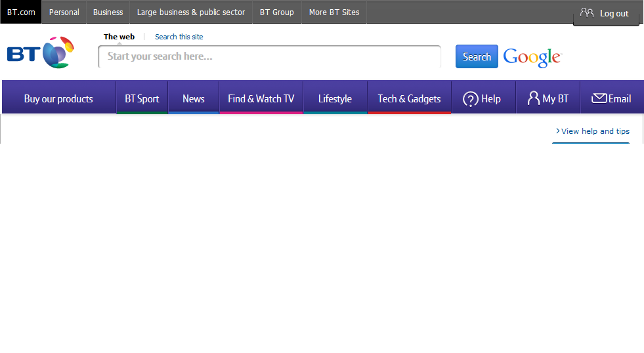Select The web search option
The width and height of the screenshot is (644, 353).
(119, 37)
